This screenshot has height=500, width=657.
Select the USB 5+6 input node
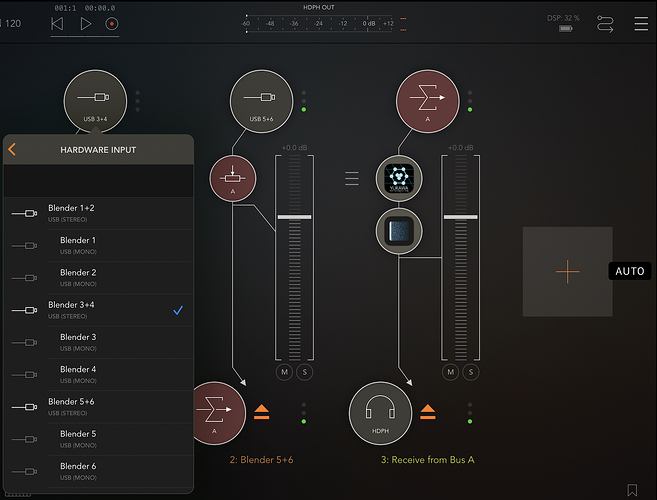click(x=261, y=101)
